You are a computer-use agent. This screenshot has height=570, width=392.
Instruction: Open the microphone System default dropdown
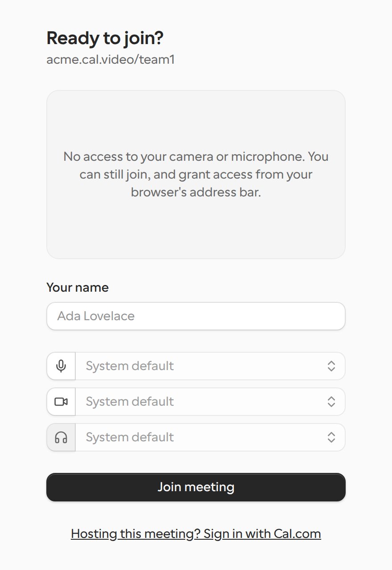click(x=210, y=366)
